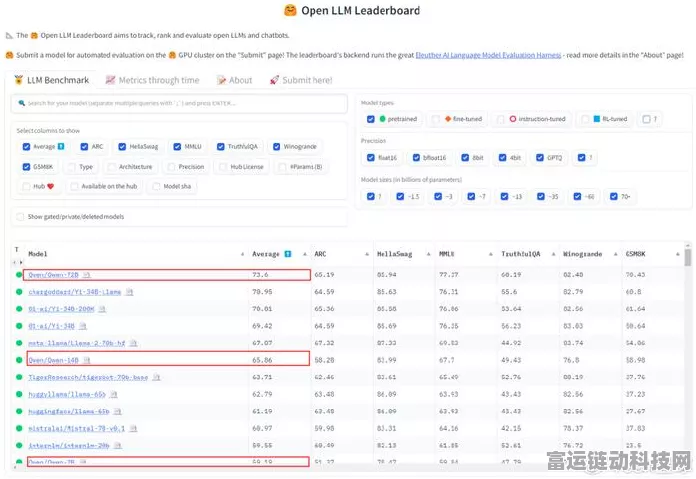Click the red heart icon beside Hub option
Screen dimensions: 696x479
point(51,186)
